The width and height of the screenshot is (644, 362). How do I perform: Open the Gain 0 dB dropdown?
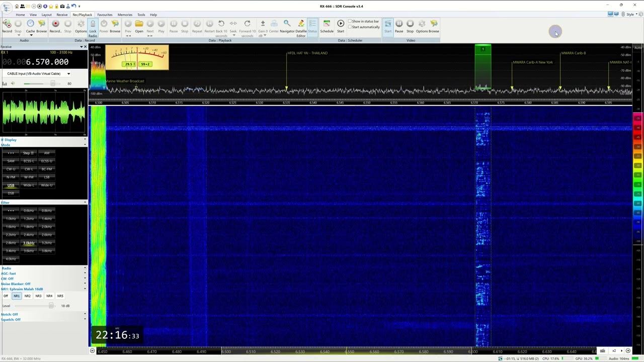click(x=263, y=28)
